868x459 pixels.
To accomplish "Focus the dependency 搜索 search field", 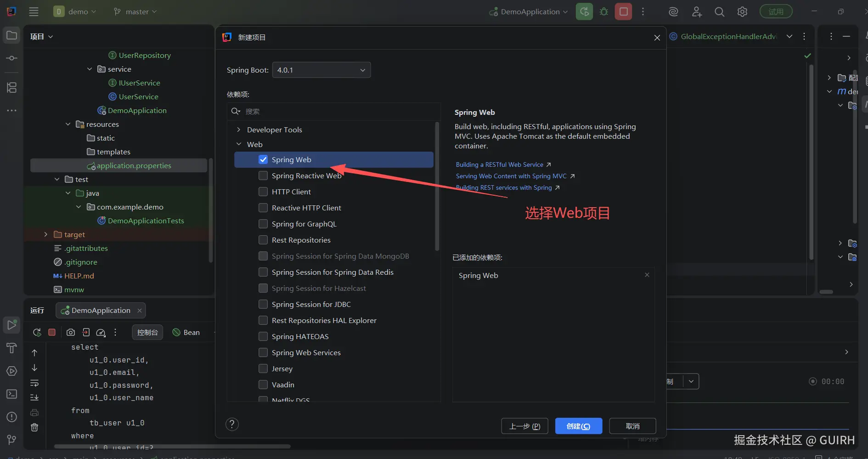I will [x=334, y=111].
